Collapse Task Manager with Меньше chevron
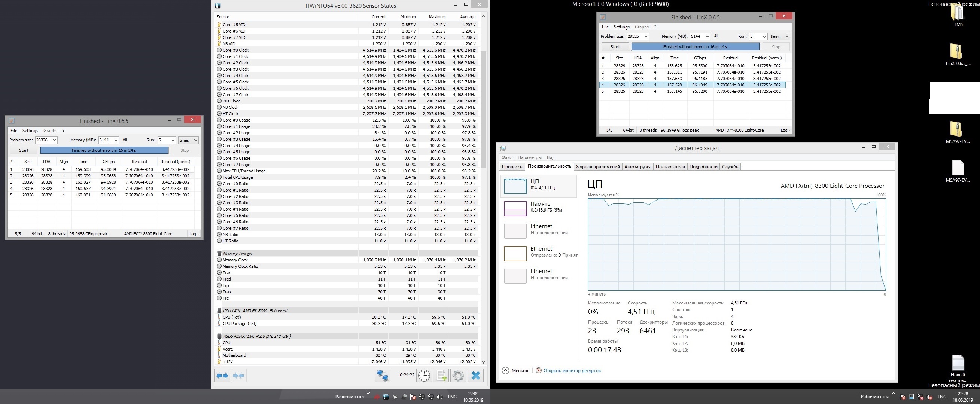This screenshot has height=404, width=980. [x=506, y=371]
